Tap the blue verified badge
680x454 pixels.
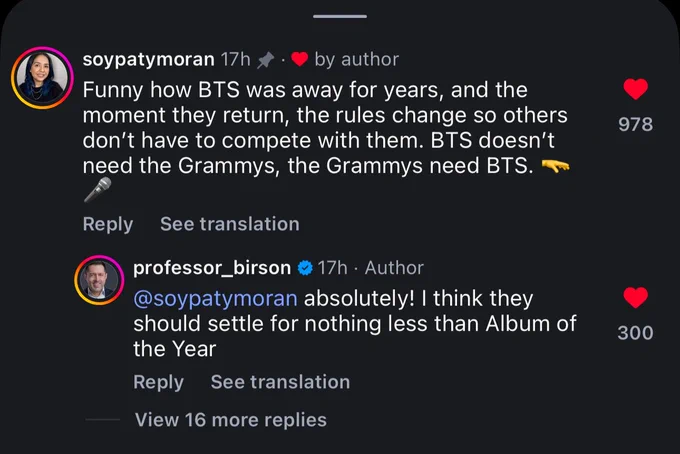[305, 268]
